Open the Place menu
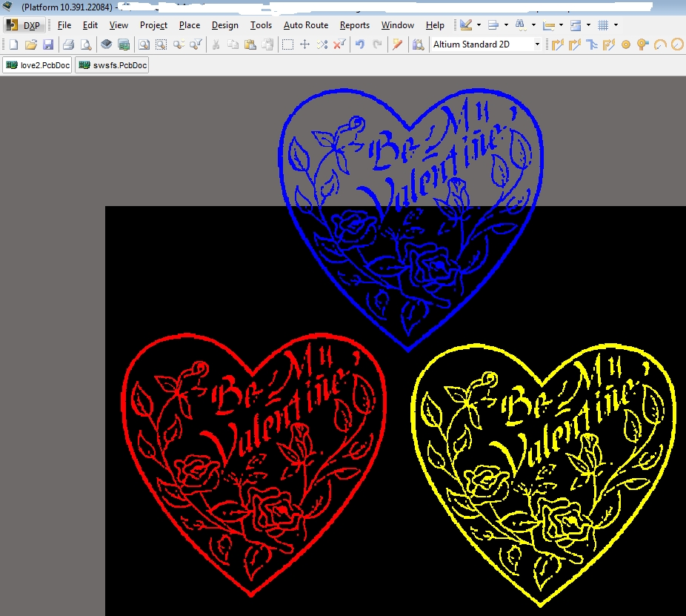686x616 pixels. click(190, 25)
